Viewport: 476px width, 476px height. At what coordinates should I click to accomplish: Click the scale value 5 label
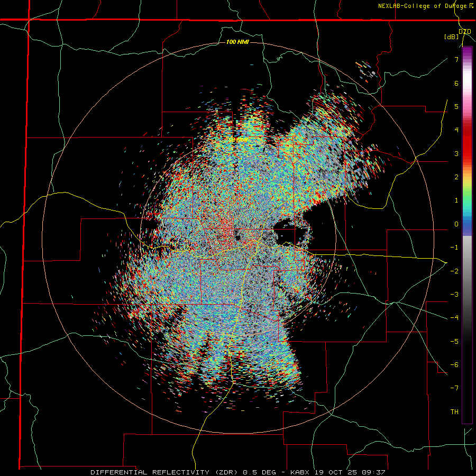(x=456, y=106)
